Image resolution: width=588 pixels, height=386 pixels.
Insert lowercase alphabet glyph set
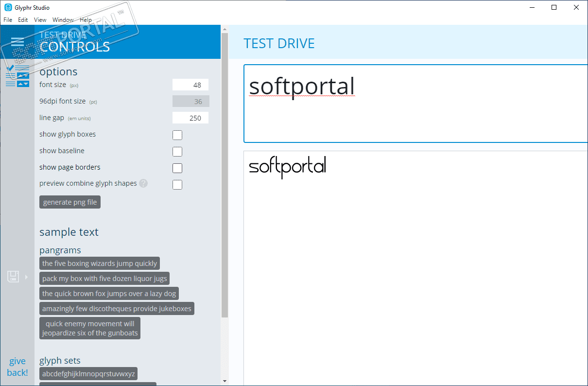click(88, 373)
